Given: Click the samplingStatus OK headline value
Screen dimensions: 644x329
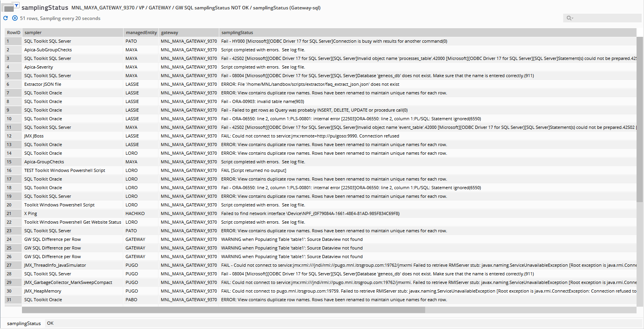Looking at the screenshot, I should (50, 323).
